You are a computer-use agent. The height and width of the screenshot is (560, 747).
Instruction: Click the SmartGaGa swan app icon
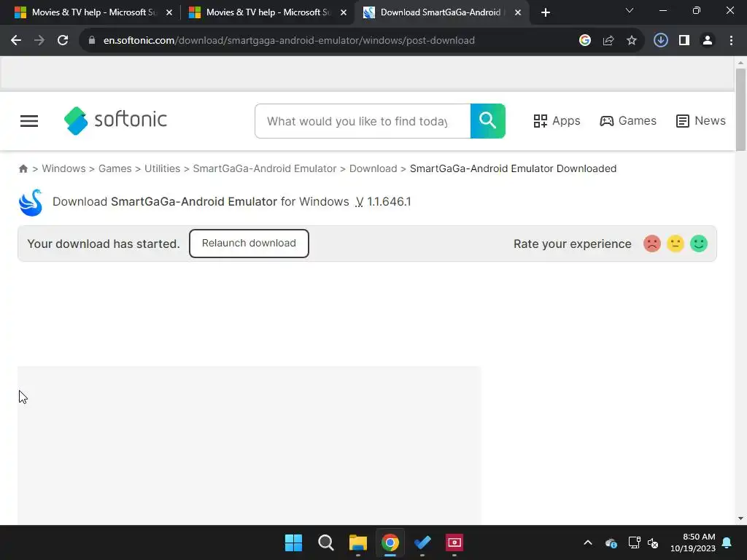tap(31, 203)
